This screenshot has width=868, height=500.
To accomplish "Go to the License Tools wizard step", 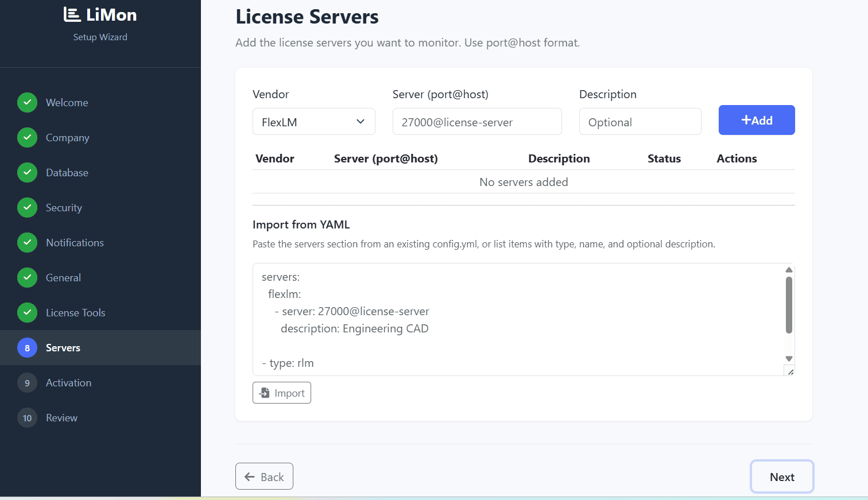I will point(100,312).
